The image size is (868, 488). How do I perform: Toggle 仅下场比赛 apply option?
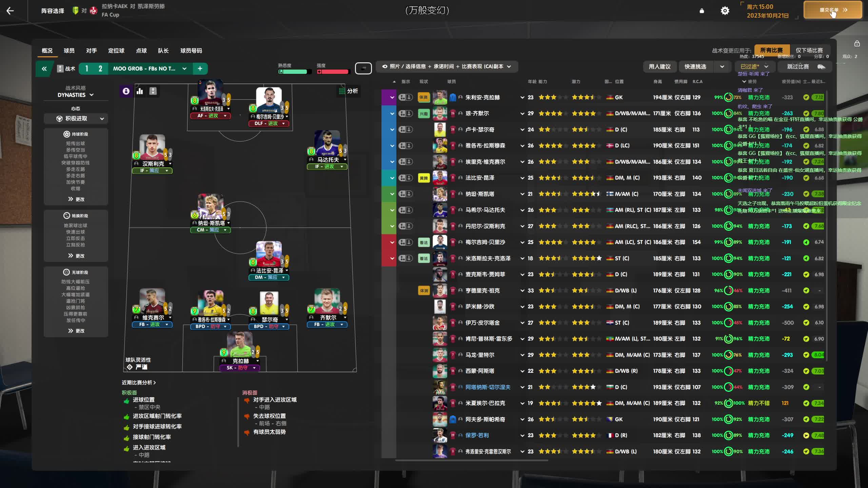pos(809,50)
